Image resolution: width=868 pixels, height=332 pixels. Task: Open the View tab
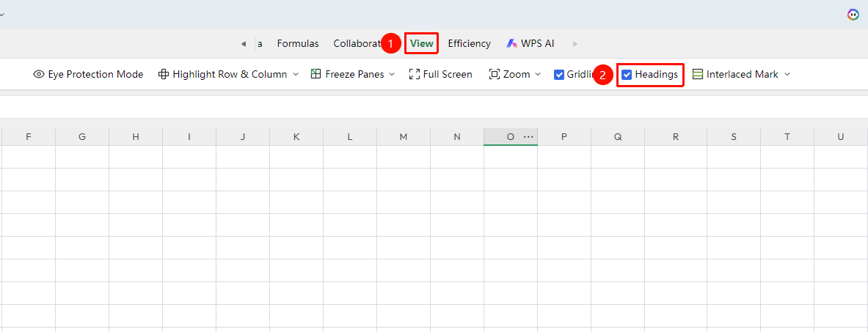point(422,43)
